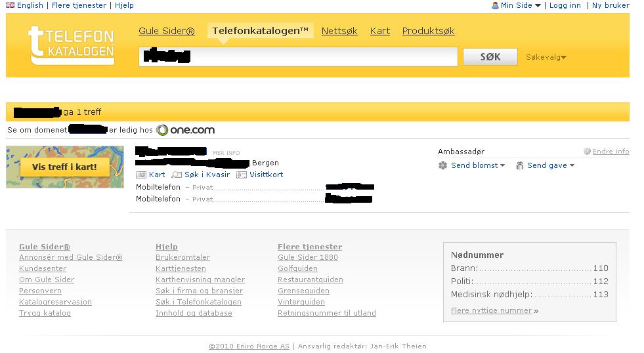Click the Trygg katalog link

click(x=45, y=313)
